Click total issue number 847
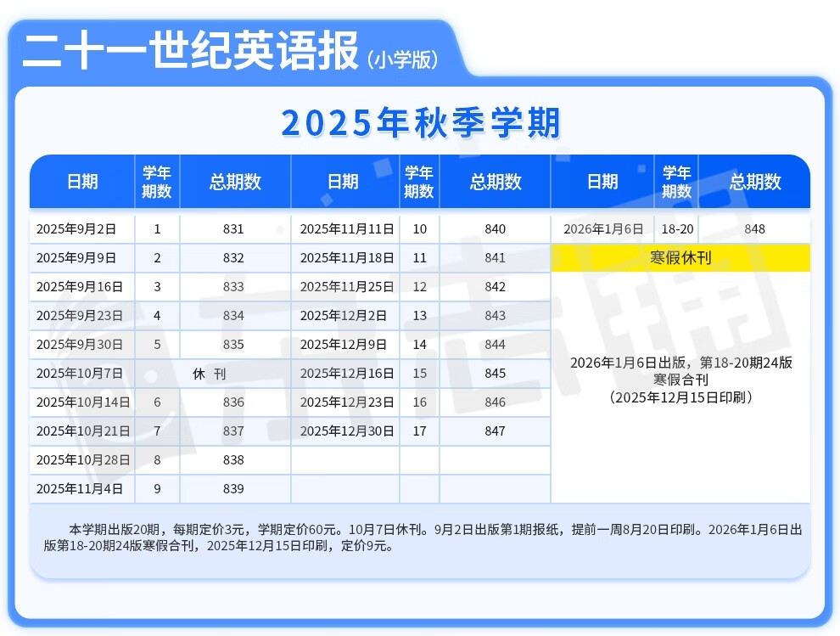Screen dimensions: 840x636 [x=495, y=431]
